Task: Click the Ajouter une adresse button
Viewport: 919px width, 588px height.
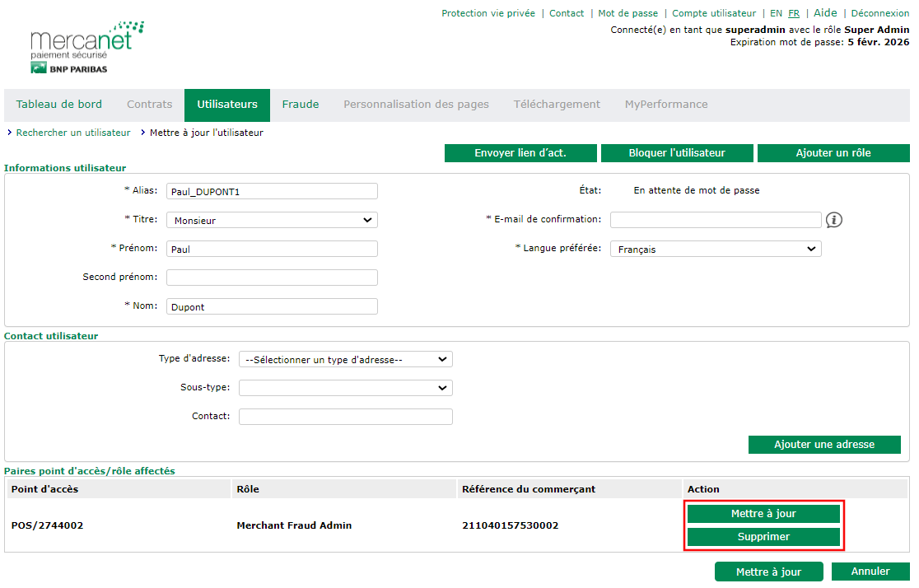Action: tap(824, 445)
